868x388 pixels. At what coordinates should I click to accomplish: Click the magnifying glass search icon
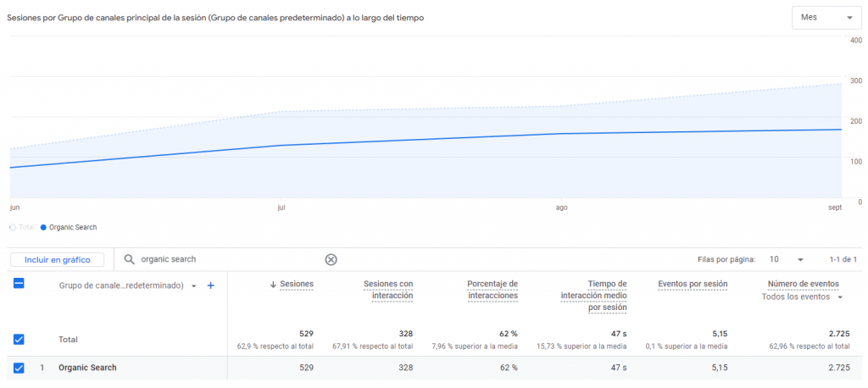click(x=130, y=259)
